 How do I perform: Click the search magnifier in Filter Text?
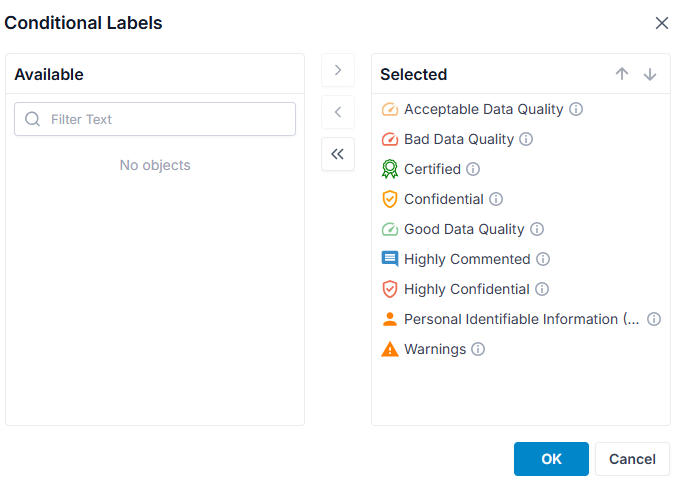pos(32,119)
